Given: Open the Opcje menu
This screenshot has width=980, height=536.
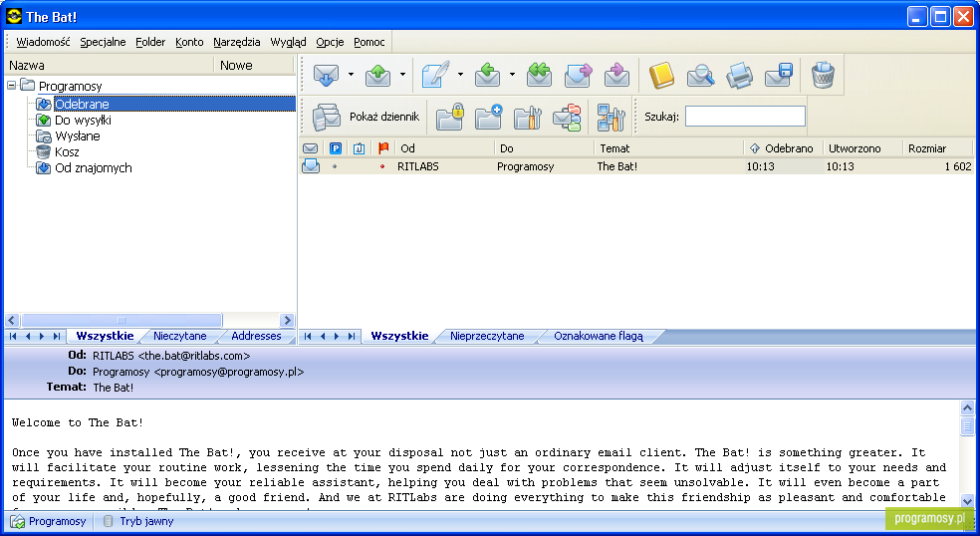Looking at the screenshot, I should 330,42.
